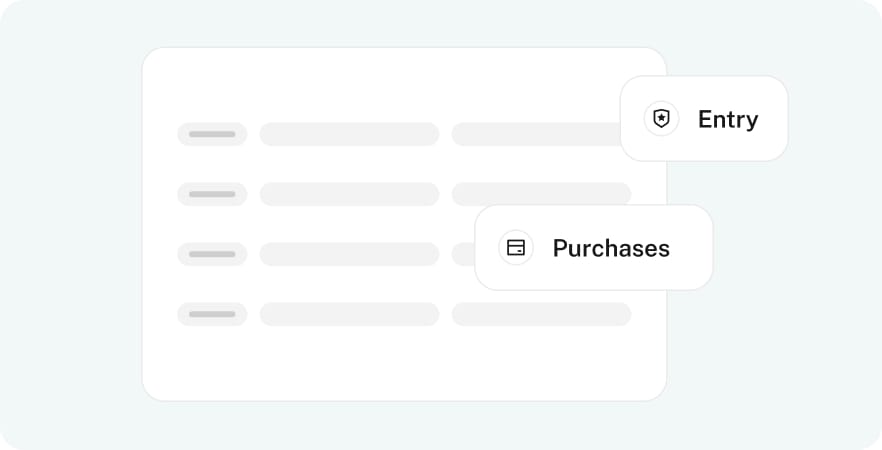Click the circular badge around the wallet icon
This screenshot has height=450, width=882.
516,248
